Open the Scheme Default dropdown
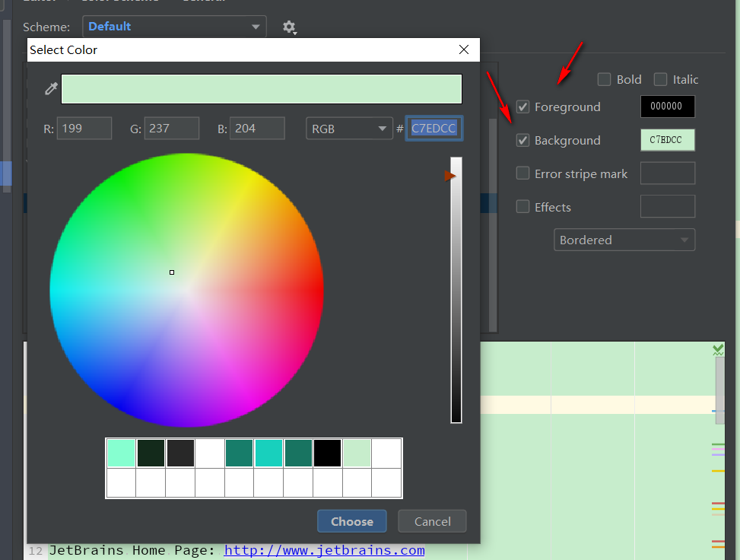 click(x=174, y=27)
